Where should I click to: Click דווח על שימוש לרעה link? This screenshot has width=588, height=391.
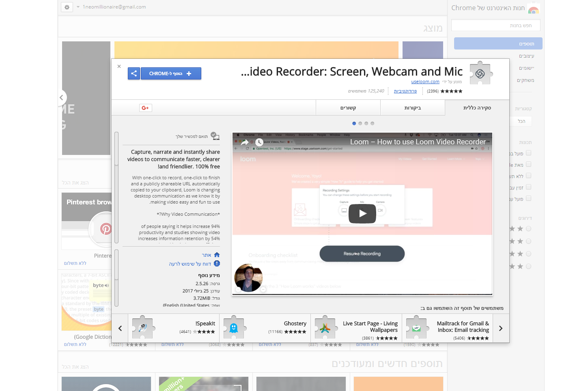(190, 264)
